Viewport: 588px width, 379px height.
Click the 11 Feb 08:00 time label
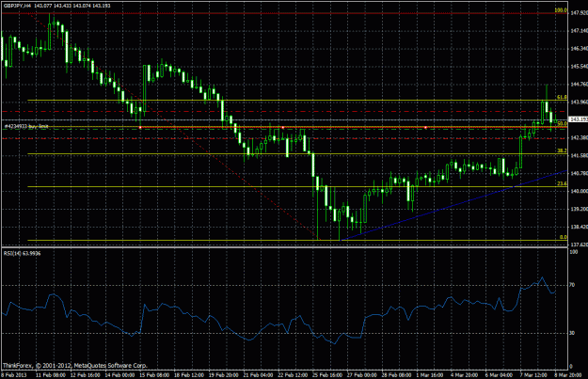[x=51, y=375]
